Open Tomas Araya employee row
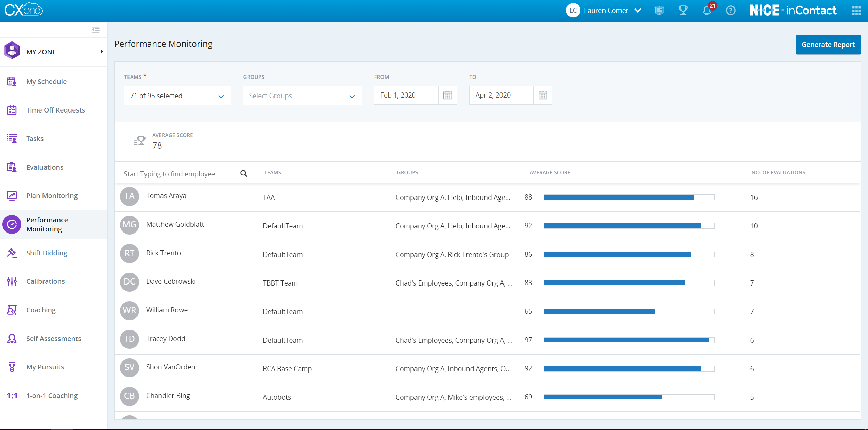This screenshot has width=868, height=430. coord(166,196)
